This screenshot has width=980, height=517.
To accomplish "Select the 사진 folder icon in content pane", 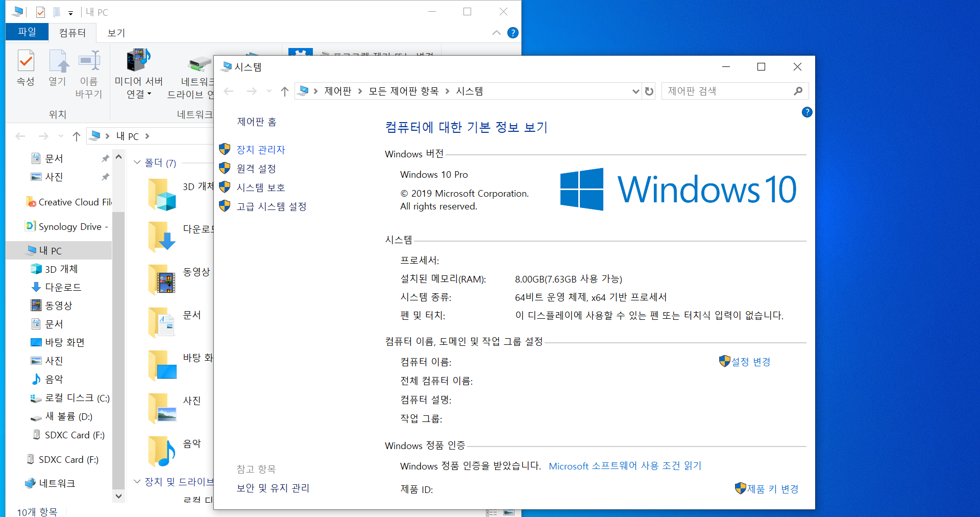I will 162,409.
